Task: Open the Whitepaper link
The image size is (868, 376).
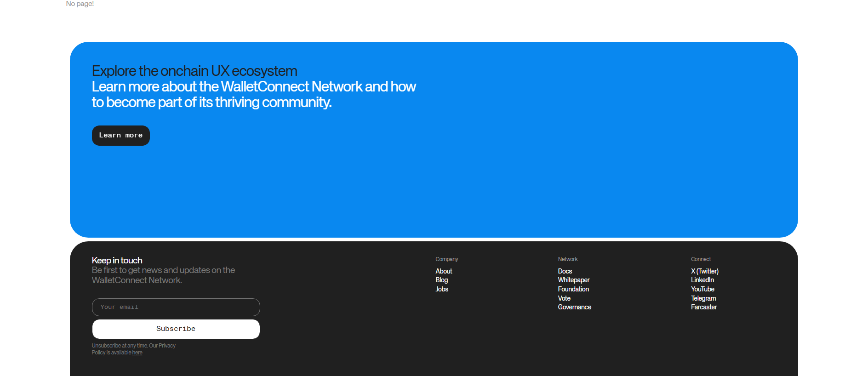Action: (574, 280)
